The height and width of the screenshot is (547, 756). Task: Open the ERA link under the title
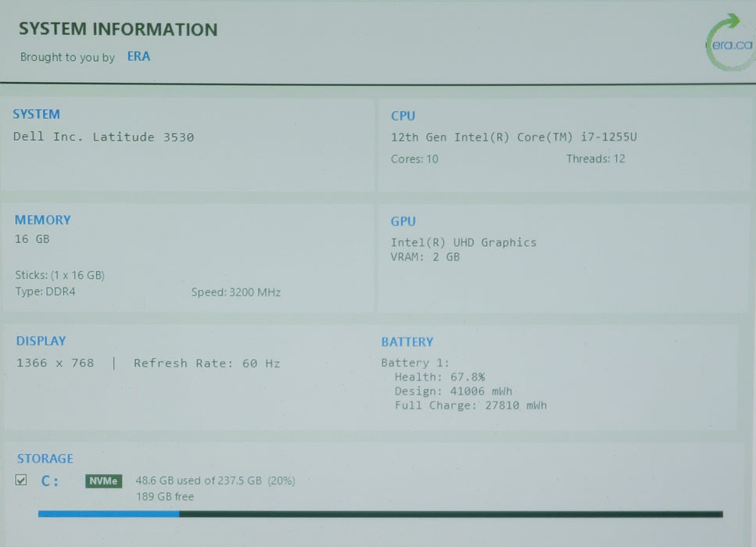[138, 57]
